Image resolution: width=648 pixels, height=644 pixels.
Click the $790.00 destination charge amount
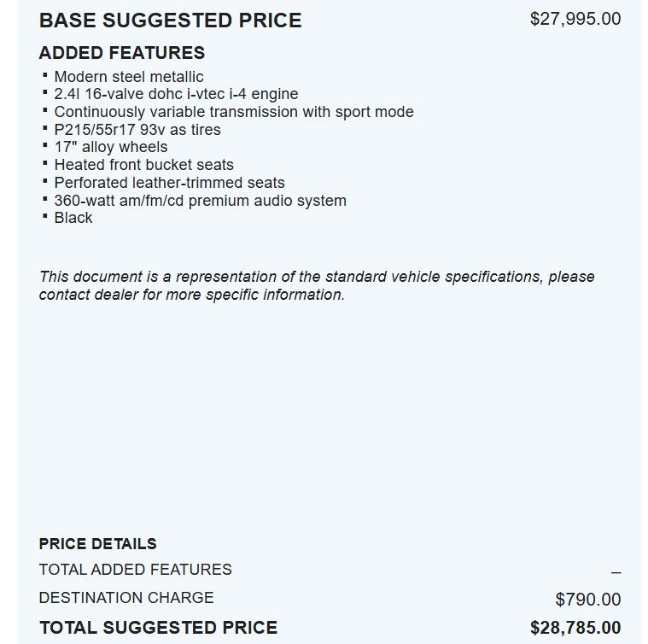(587, 600)
